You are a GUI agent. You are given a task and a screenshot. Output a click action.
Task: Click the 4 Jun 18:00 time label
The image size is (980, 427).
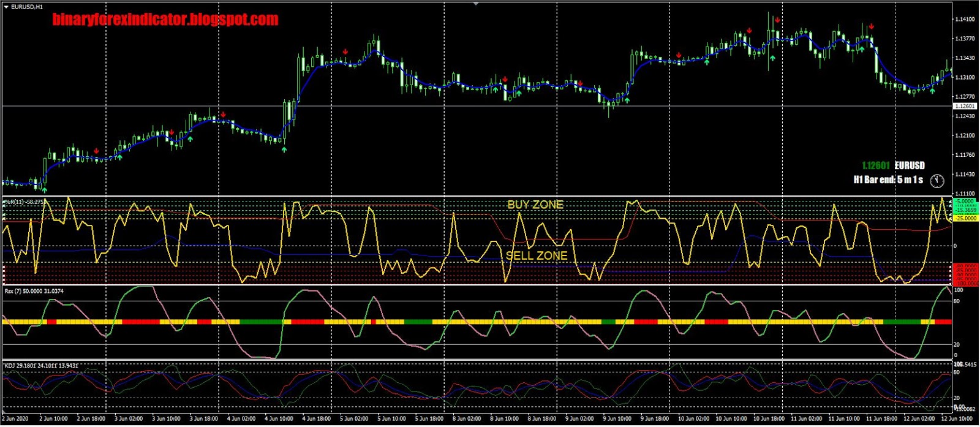click(x=316, y=419)
